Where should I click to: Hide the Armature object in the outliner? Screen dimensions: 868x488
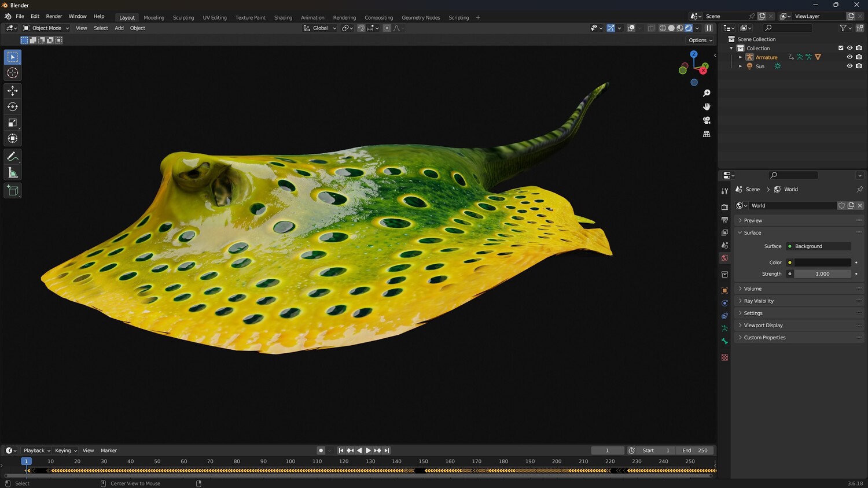[x=849, y=57]
